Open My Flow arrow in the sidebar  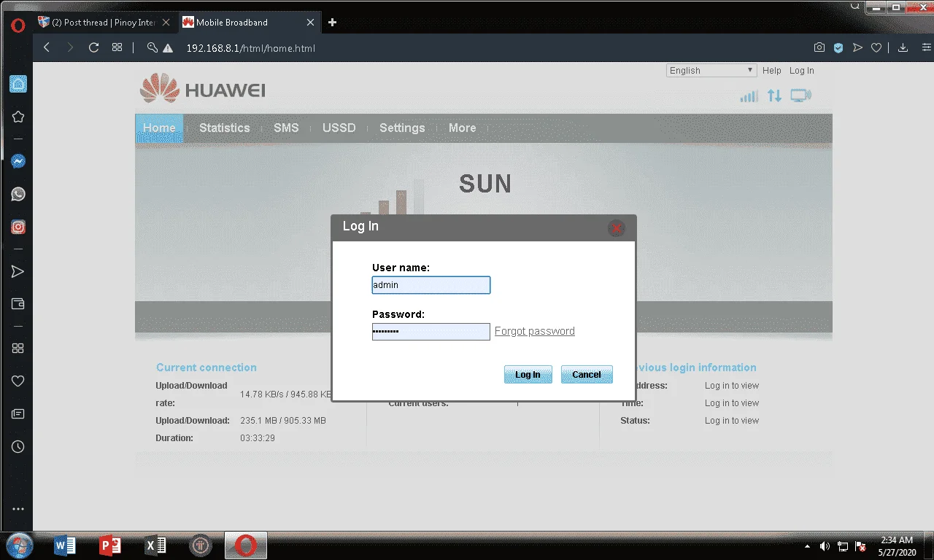pos(18,272)
